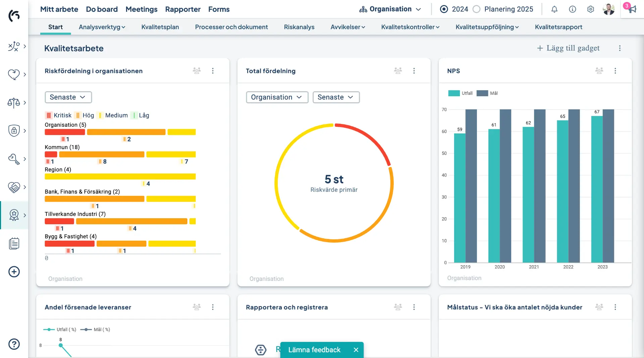Open the handshake sidebar module
This screenshot has width=644, height=358.
pyautogui.click(x=14, y=187)
